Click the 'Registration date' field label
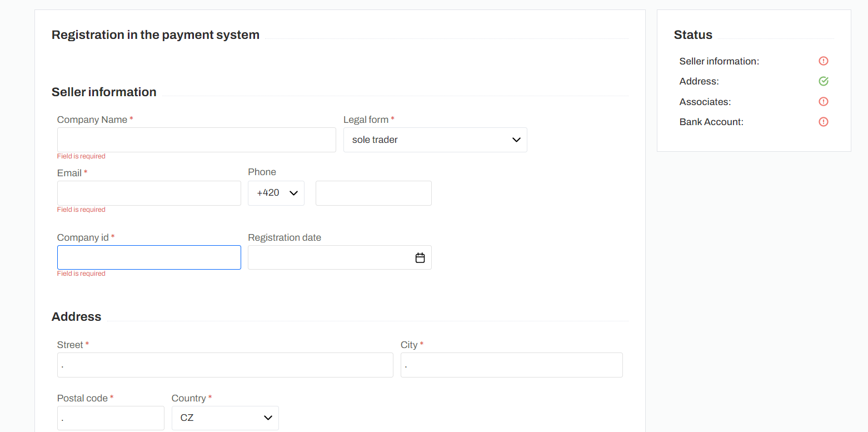 tap(285, 237)
